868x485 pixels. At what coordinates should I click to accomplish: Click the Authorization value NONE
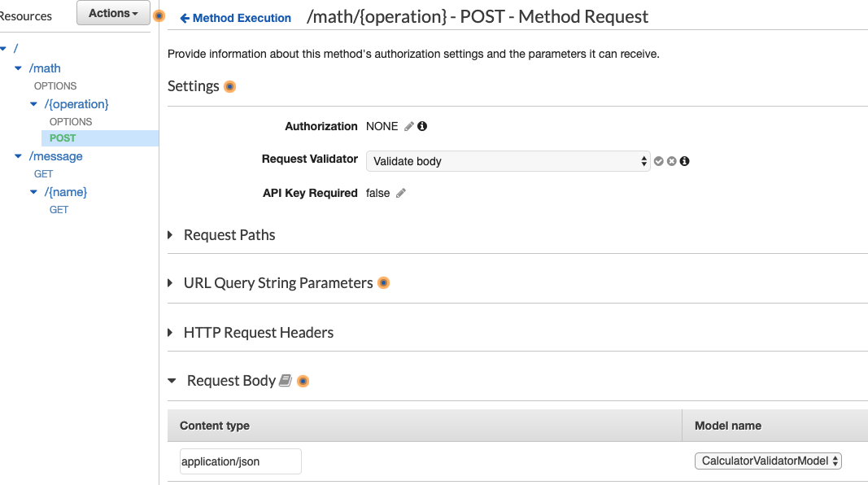coord(382,126)
